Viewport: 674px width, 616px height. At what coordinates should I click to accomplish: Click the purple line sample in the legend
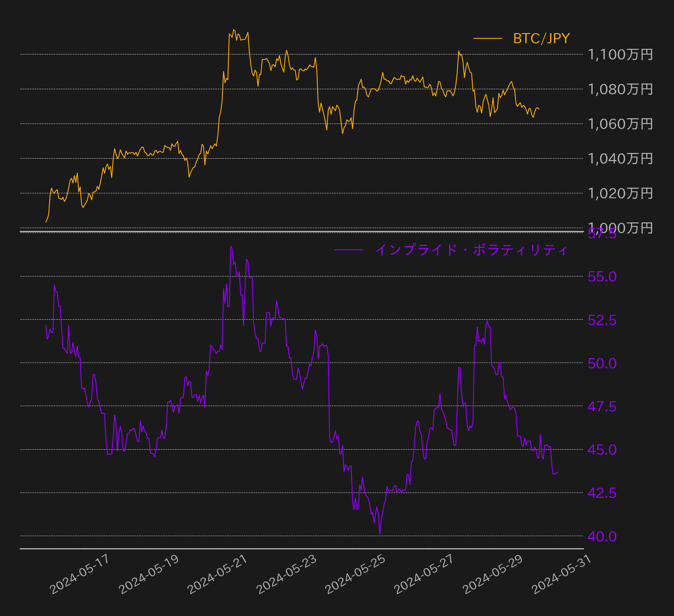tap(349, 250)
